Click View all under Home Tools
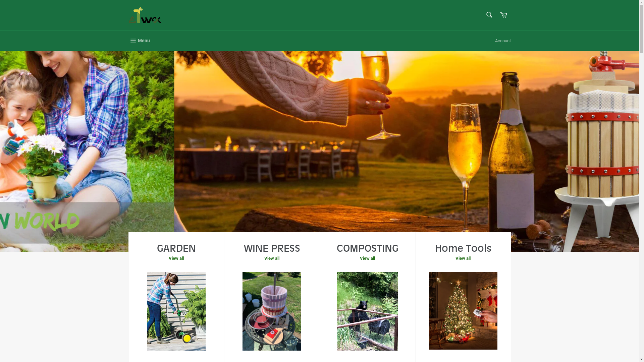This screenshot has width=644, height=362. coord(463,258)
